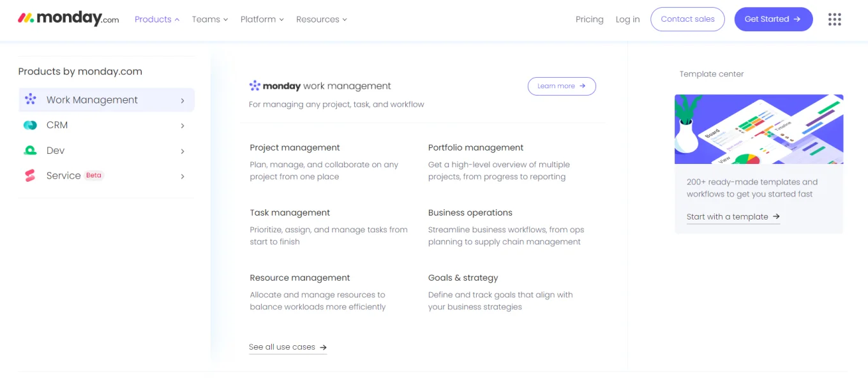Viewport: 868px width, 379px height.
Task: Click Start with a template link
Action: (x=733, y=217)
